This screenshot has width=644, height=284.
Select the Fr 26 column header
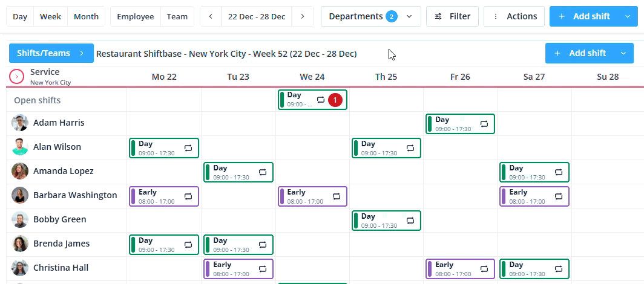point(460,77)
